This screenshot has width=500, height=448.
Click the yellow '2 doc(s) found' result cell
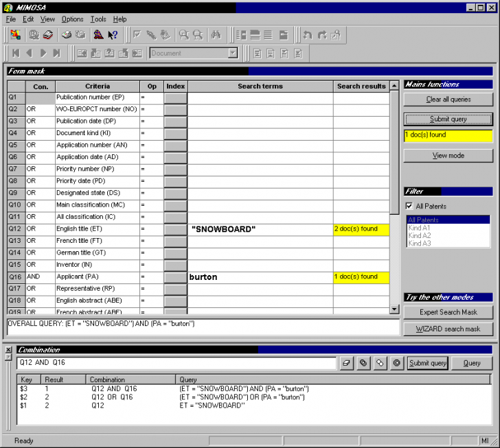[361, 230]
